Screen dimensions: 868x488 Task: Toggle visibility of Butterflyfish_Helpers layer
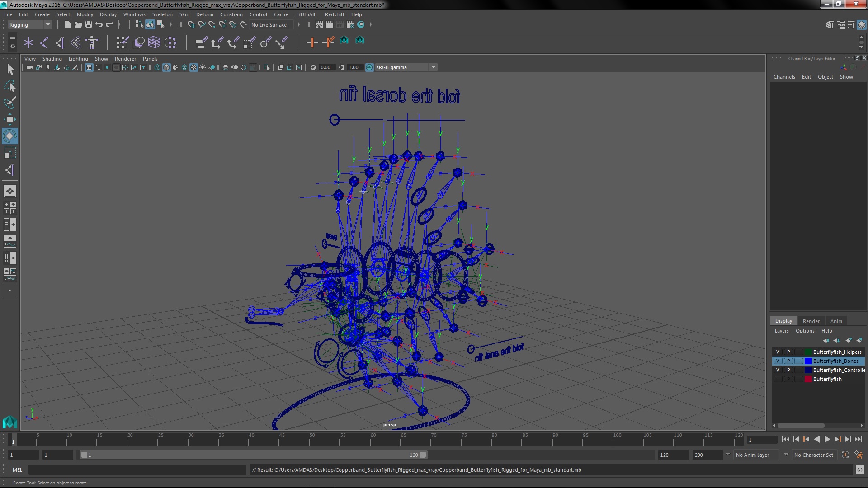[x=778, y=352]
